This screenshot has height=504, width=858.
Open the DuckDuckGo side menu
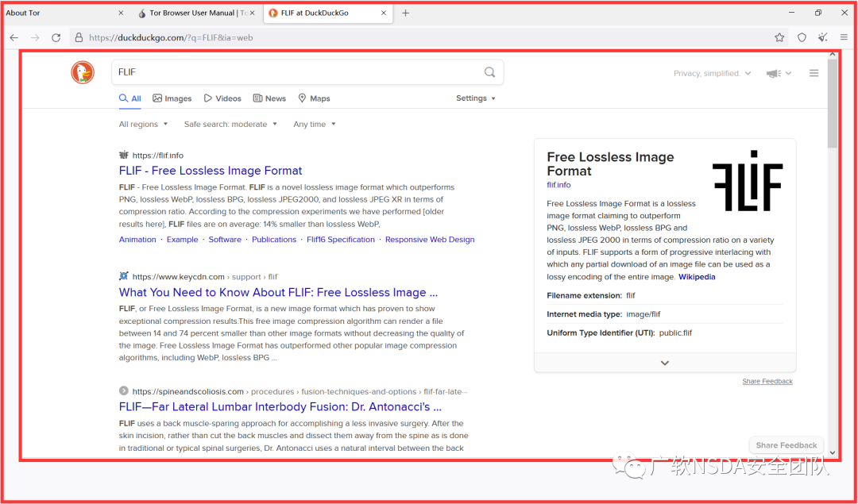[x=814, y=73]
